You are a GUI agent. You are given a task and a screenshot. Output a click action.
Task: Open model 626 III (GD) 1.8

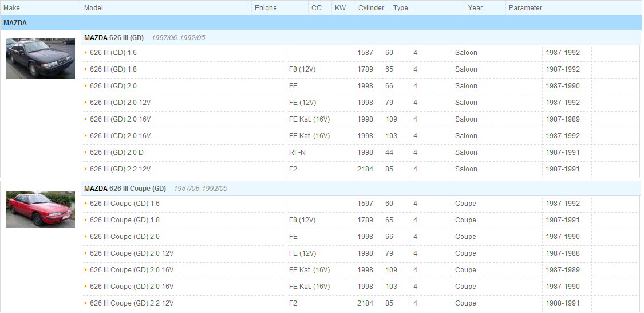click(113, 69)
